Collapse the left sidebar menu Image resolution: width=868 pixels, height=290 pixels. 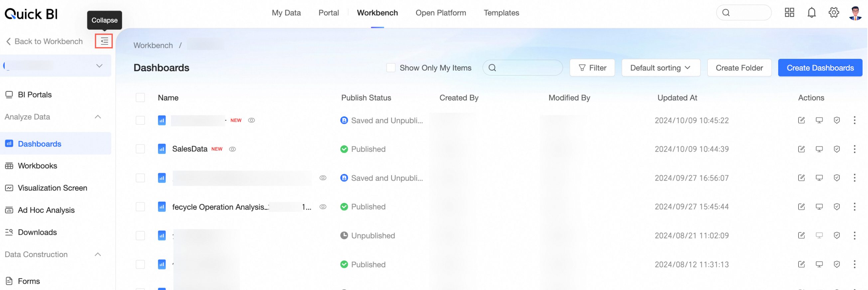104,41
